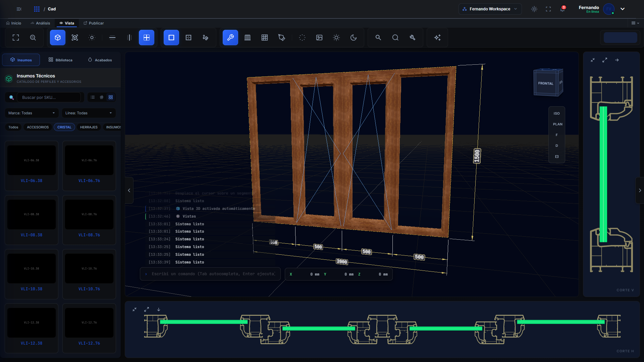Image resolution: width=644 pixels, height=362 pixels.
Task: Toggle the four-pane grid layout button
Action: click(147, 38)
